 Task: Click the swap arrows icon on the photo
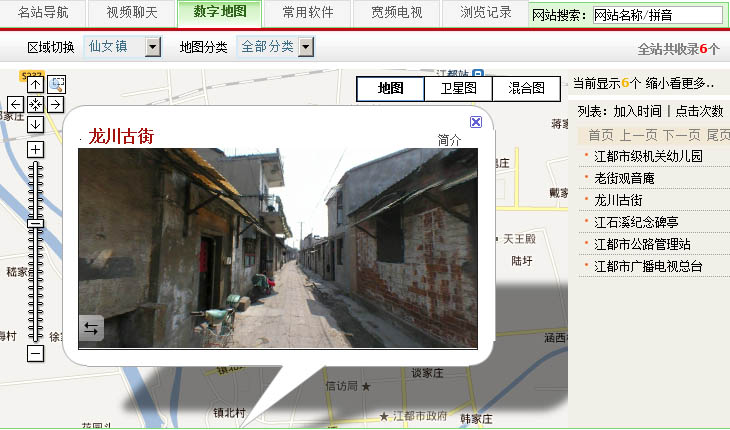[x=91, y=329]
